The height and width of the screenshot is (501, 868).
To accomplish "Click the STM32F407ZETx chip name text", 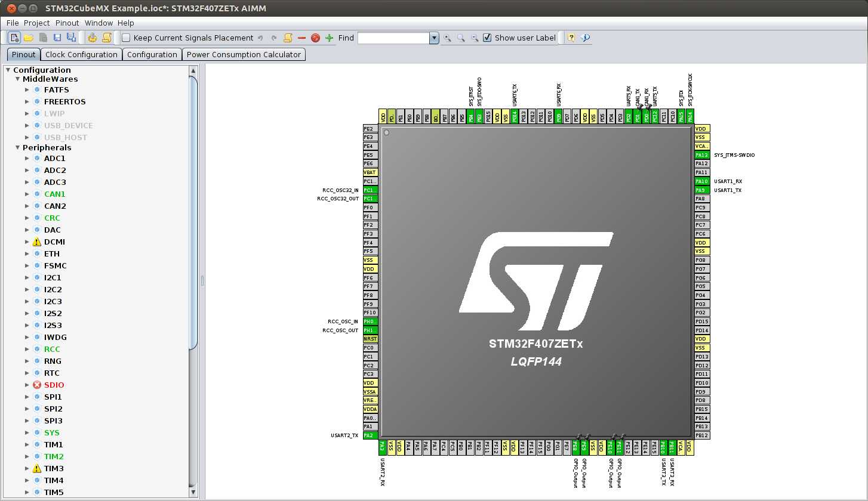I will (536, 344).
